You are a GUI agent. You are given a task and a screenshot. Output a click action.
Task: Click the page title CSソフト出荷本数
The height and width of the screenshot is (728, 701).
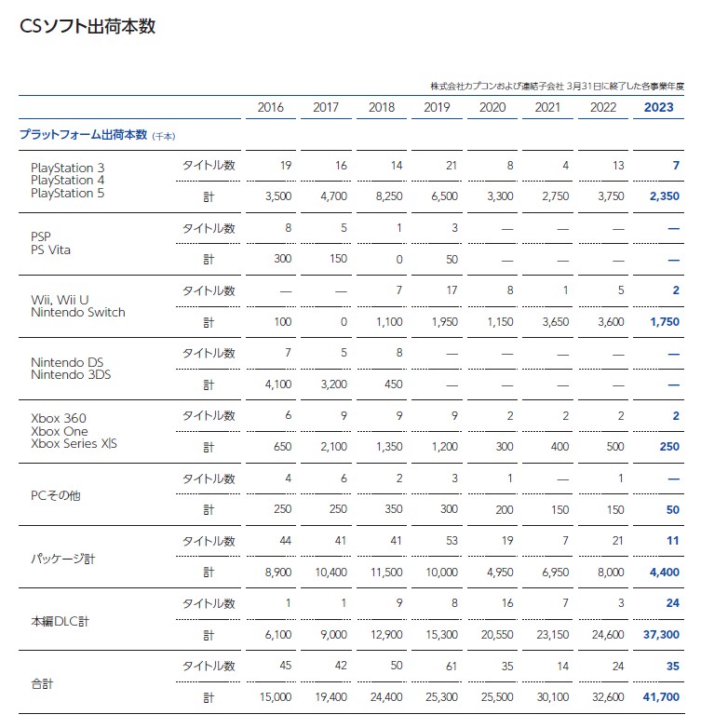(x=88, y=26)
